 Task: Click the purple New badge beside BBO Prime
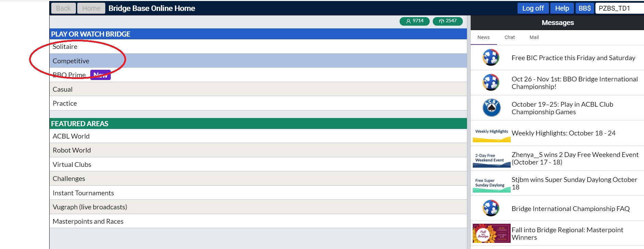coord(100,75)
